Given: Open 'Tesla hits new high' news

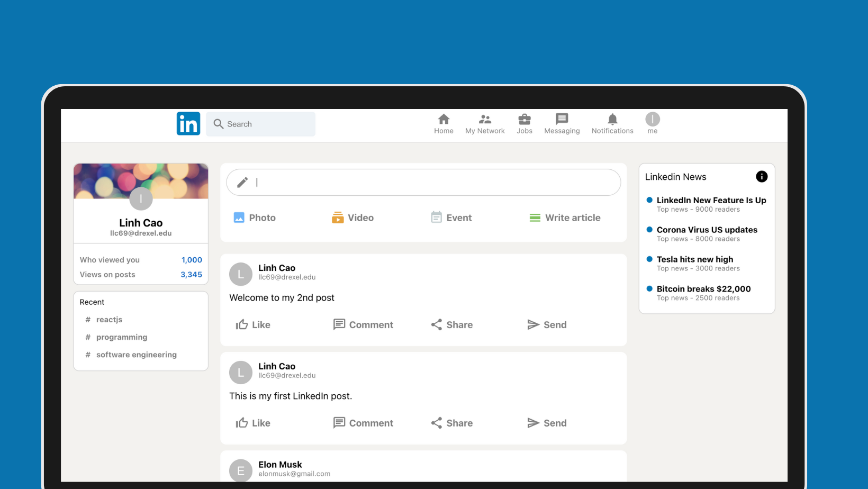Looking at the screenshot, I should point(695,259).
